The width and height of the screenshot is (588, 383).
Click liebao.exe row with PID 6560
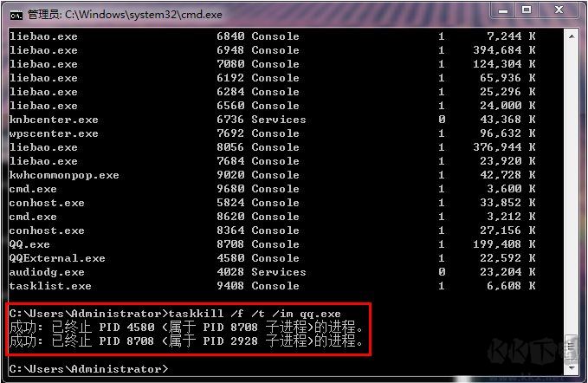coord(272,106)
